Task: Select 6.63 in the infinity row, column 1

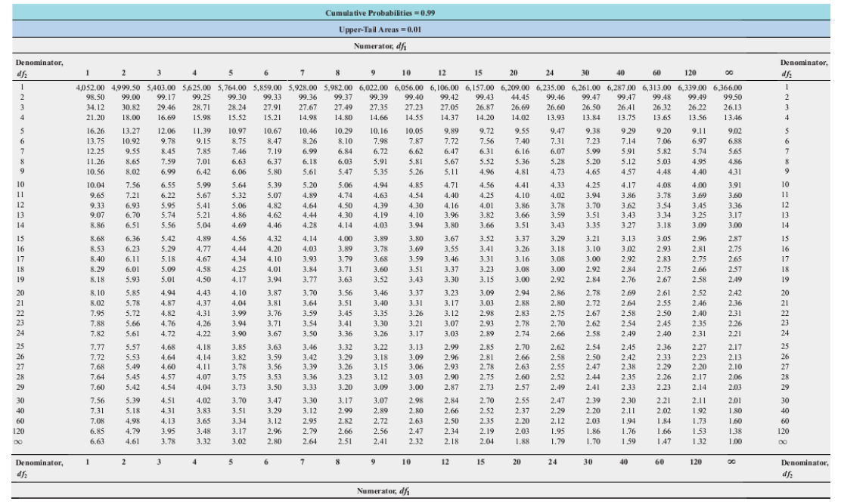Action: click(x=97, y=441)
